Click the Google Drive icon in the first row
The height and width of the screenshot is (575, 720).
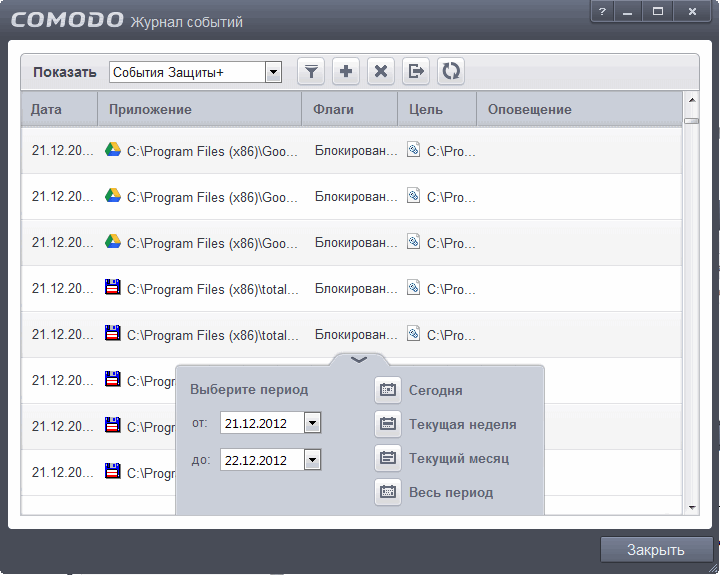(x=112, y=150)
